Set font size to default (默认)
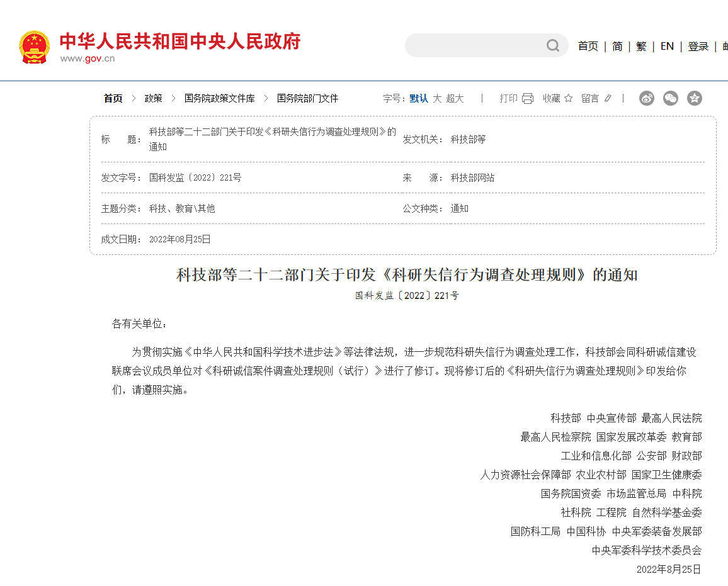This screenshot has height=586, width=728. coord(419,98)
